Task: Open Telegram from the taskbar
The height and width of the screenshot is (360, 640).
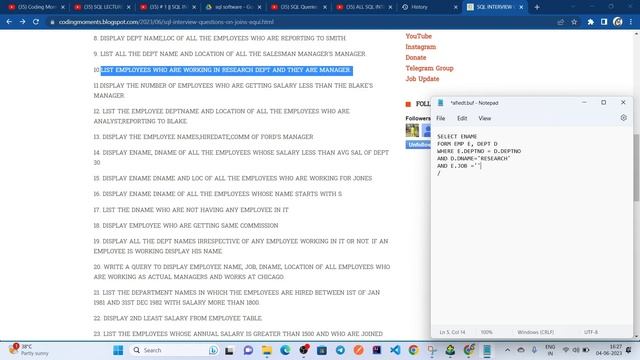Action: click(340, 350)
